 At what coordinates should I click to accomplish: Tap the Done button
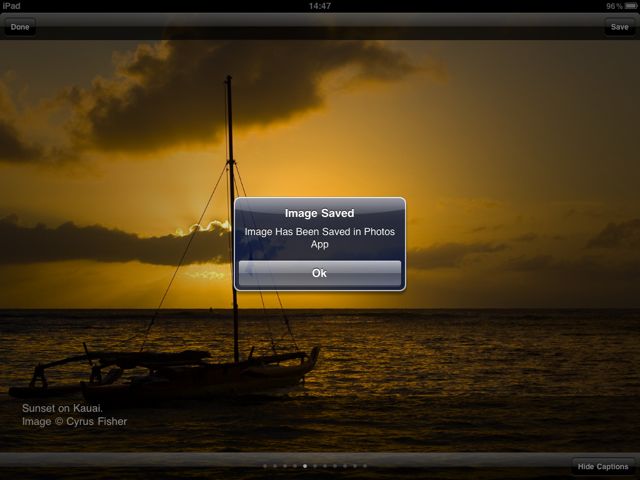pos(20,27)
